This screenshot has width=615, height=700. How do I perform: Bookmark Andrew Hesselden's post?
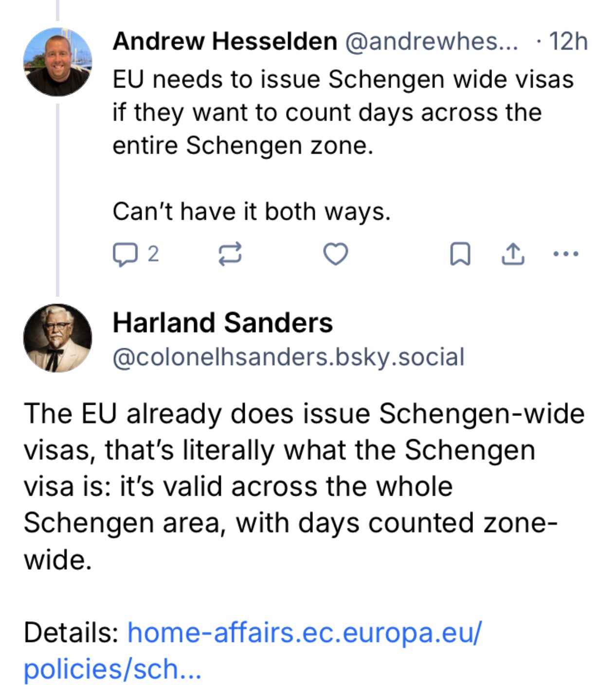coord(460,254)
